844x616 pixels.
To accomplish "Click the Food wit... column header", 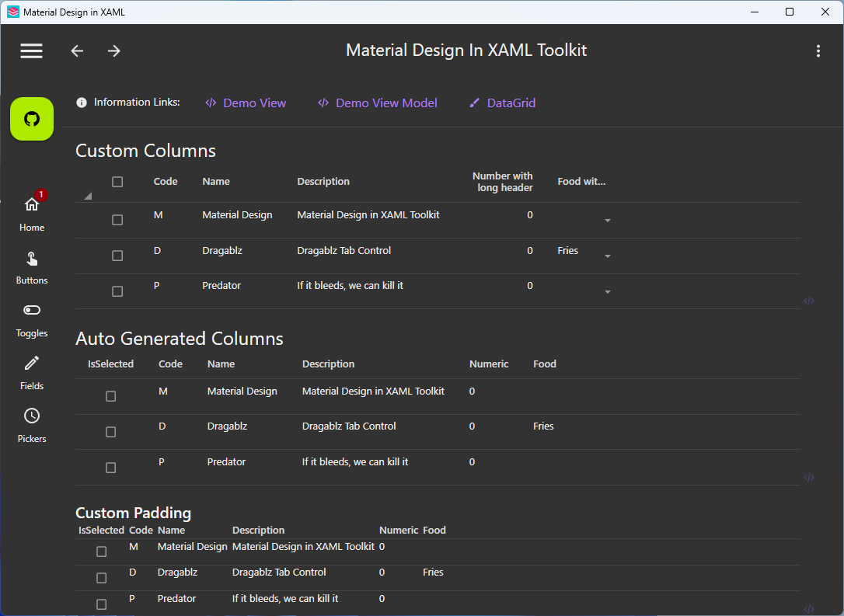I will [x=581, y=181].
